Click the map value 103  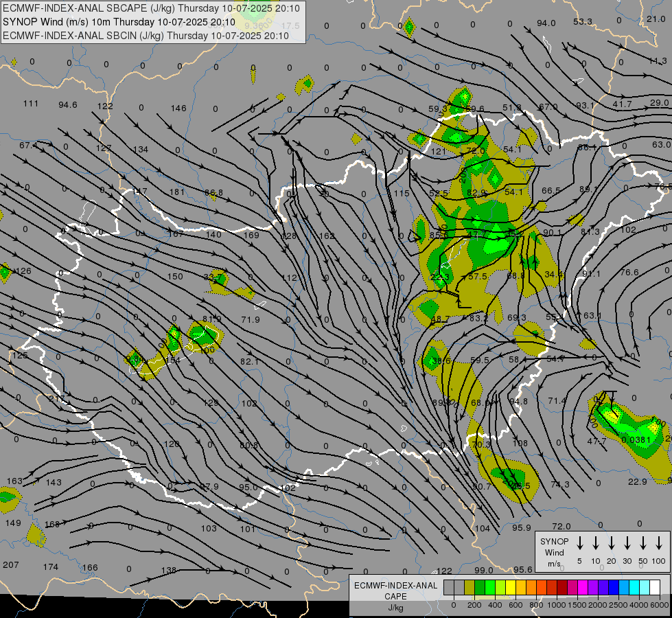coord(209,528)
